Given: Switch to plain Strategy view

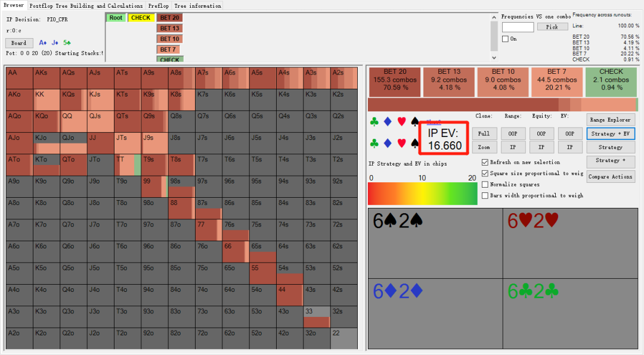Looking at the screenshot, I should point(611,147).
